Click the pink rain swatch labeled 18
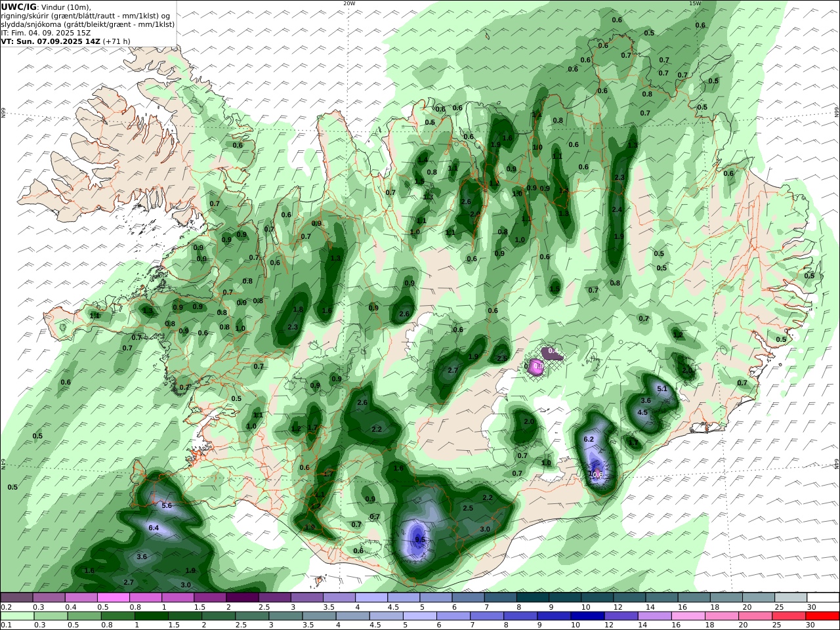The image size is (840, 630). pyautogui.click(x=721, y=616)
